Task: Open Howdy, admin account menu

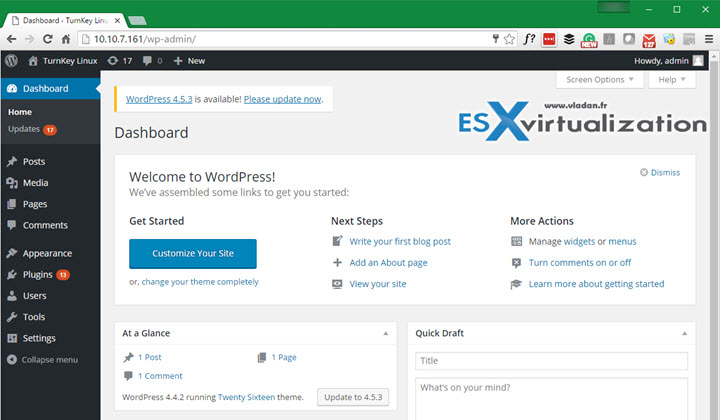Action: pyautogui.click(x=669, y=61)
